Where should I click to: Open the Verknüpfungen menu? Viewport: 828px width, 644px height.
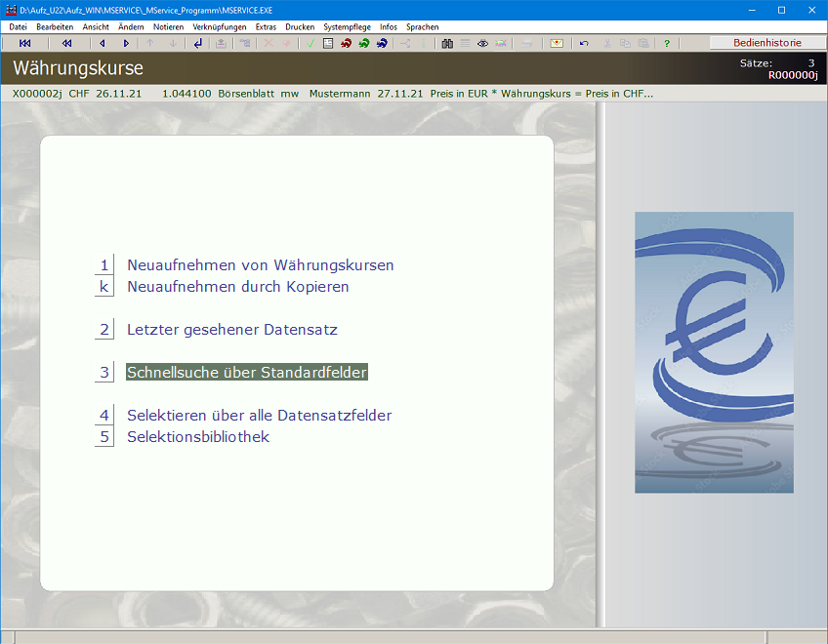click(x=220, y=27)
